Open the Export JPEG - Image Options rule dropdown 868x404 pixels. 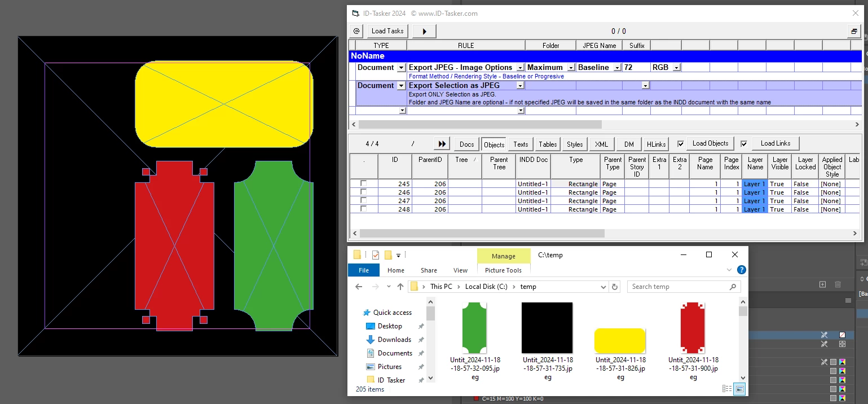(520, 68)
